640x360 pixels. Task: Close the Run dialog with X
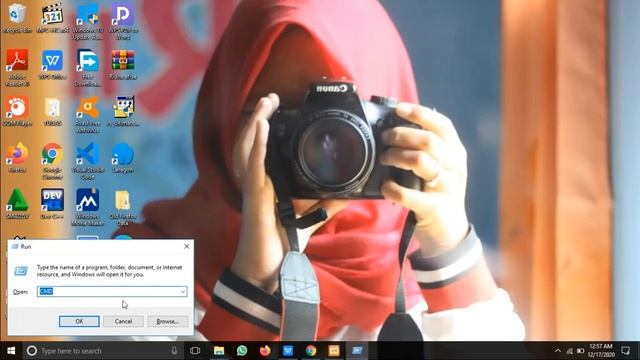(x=187, y=247)
